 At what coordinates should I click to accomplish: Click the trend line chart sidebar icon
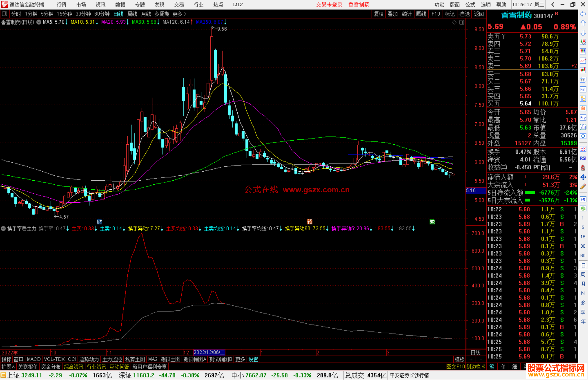coord(583,60)
